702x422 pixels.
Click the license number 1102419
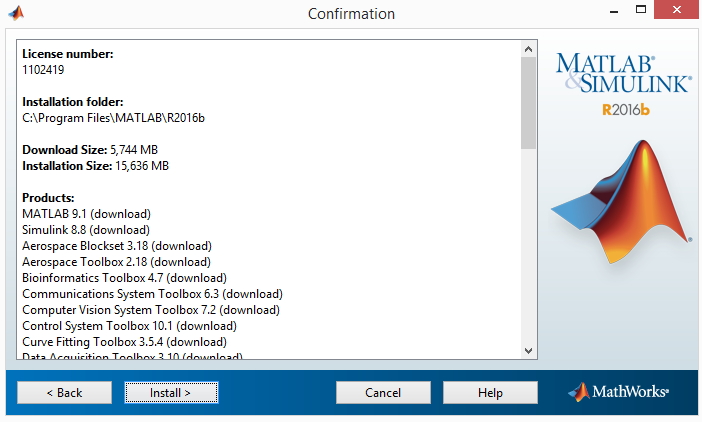(46, 71)
